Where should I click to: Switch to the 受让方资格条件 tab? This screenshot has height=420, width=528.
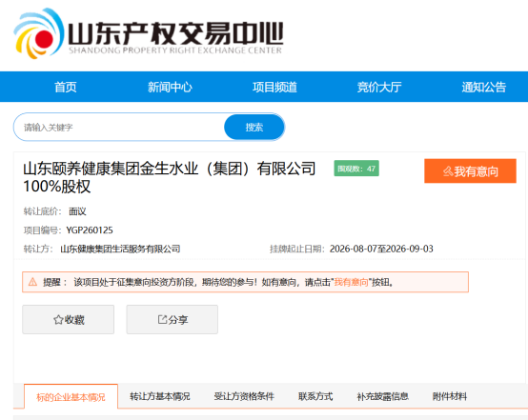[x=244, y=396]
